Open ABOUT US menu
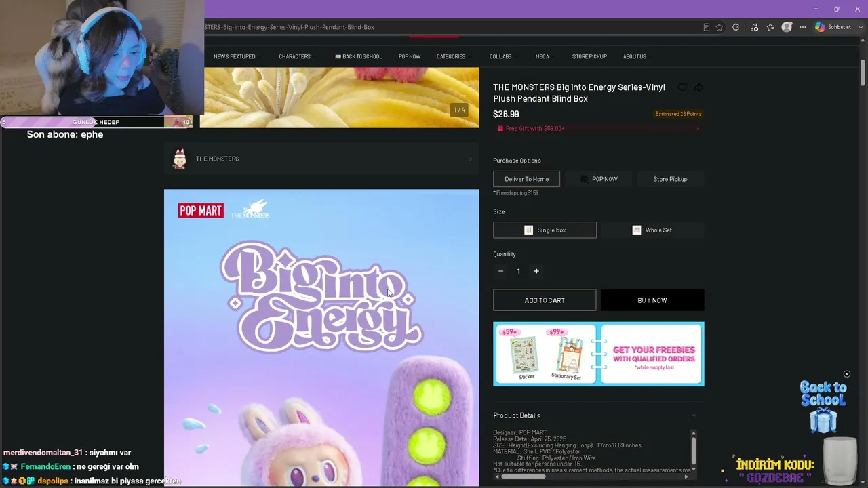Image resolution: width=868 pixels, height=488 pixels. [635, 56]
